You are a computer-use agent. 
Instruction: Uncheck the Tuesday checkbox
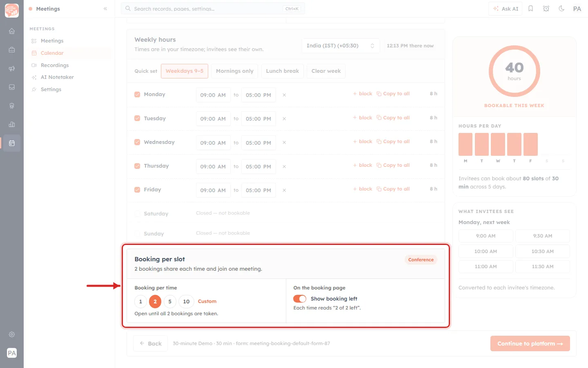(x=137, y=118)
